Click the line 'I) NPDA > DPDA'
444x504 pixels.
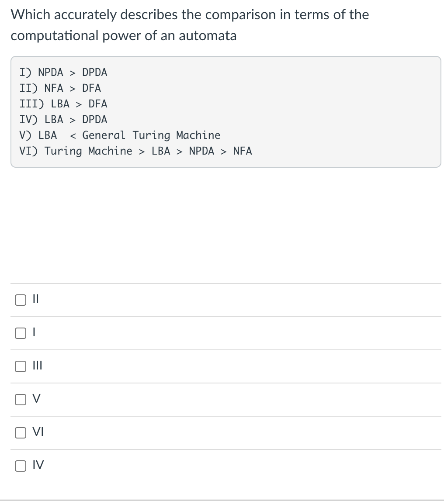(63, 72)
